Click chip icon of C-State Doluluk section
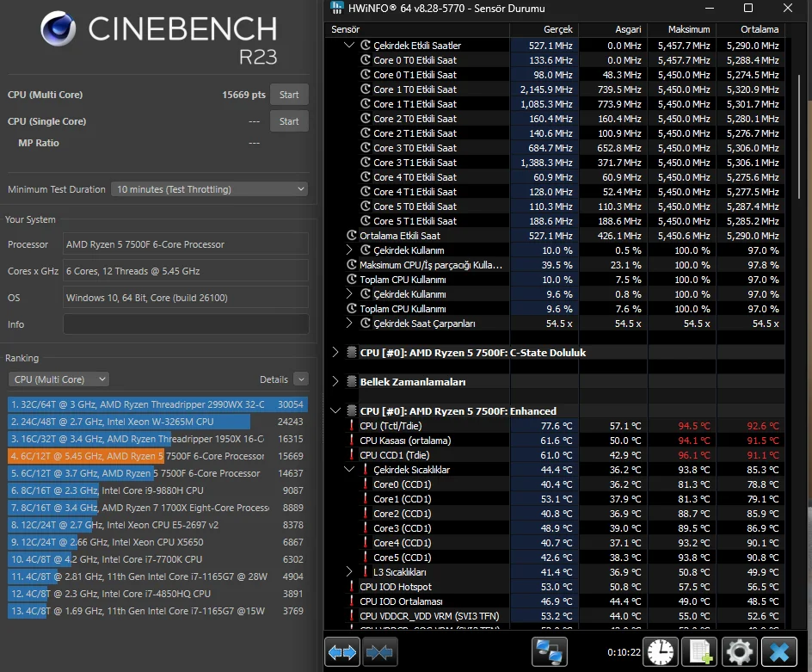812x672 pixels. click(352, 352)
